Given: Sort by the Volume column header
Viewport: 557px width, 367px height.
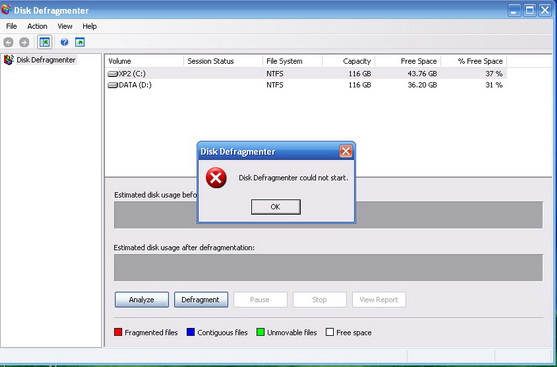Looking at the screenshot, I should tap(144, 61).
